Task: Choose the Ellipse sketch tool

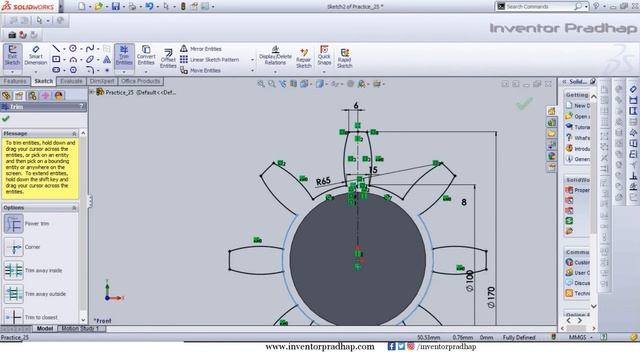Action: [90, 60]
